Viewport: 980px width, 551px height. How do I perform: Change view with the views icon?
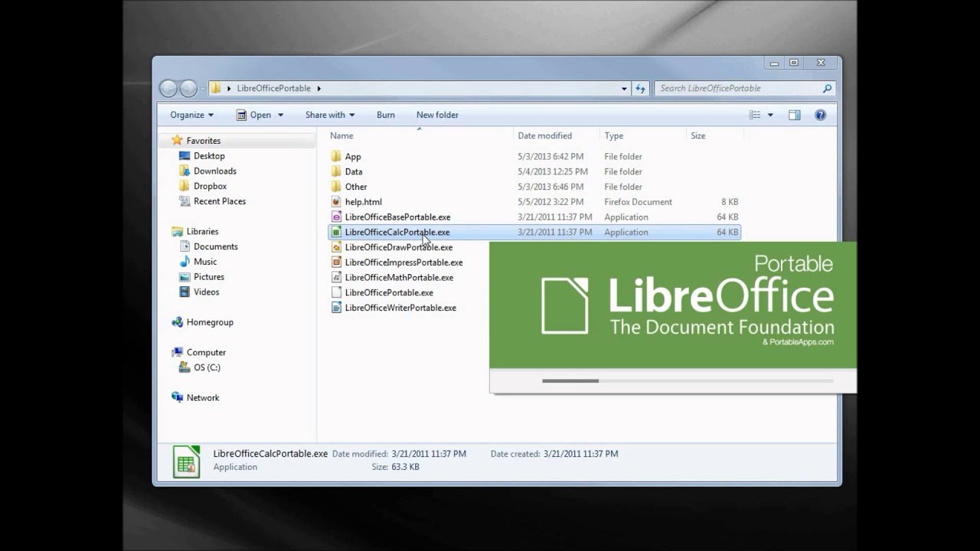pos(755,115)
